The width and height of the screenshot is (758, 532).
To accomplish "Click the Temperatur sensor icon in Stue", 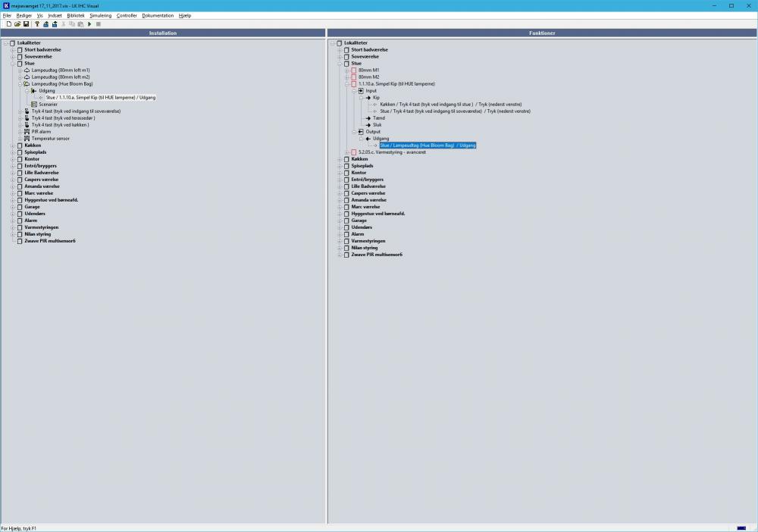I will [27, 139].
